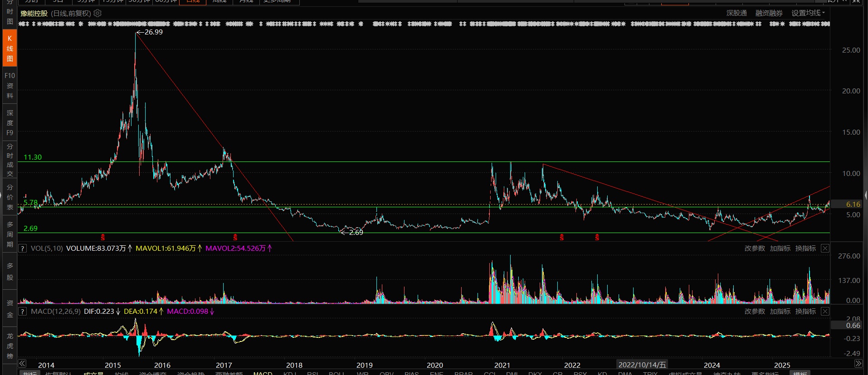The height and width of the screenshot is (375, 868).
Task: Click the 豫能控股 stock name label
Action: [x=34, y=13]
